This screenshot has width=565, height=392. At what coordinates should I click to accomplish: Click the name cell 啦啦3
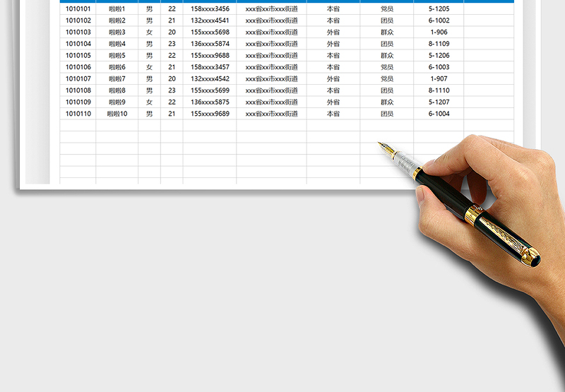pyautogui.click(x=117, y=32)
